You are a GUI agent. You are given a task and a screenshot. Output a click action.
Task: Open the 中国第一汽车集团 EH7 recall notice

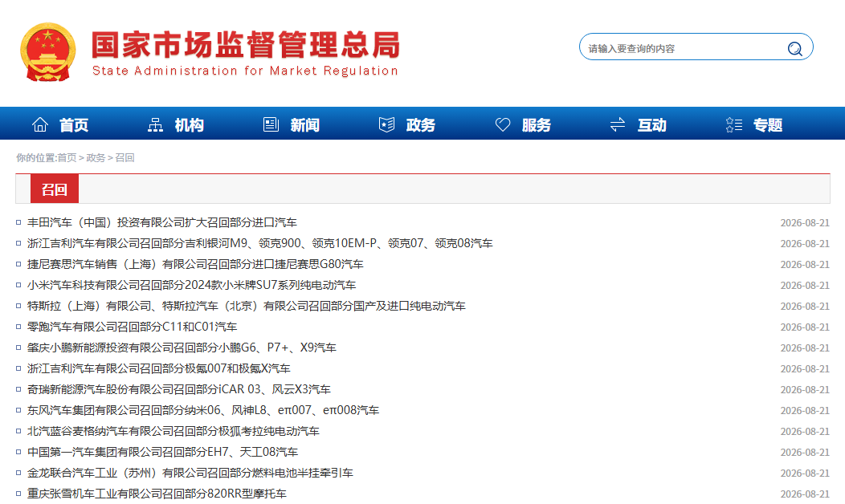(x=162, y=453)
